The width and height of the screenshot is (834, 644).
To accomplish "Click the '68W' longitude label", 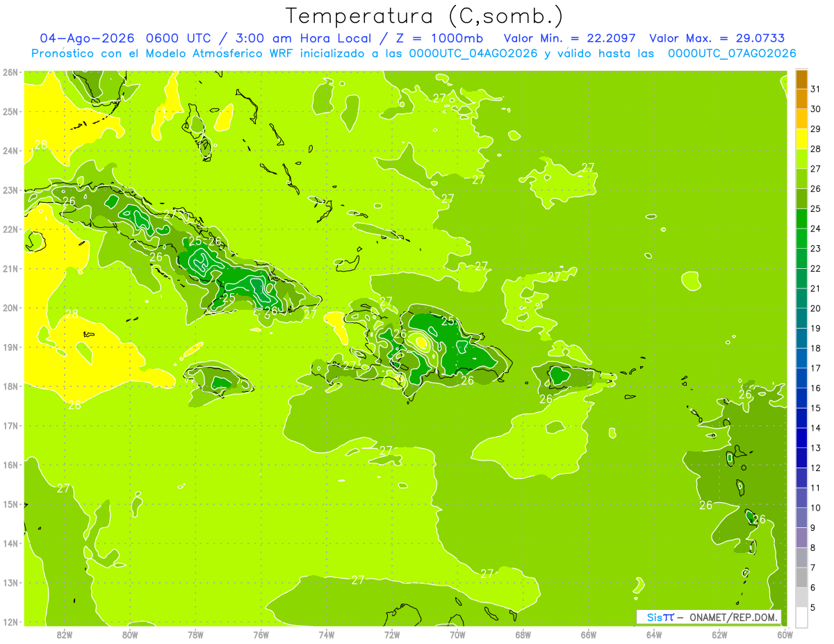I will click(x=523, y=634).
